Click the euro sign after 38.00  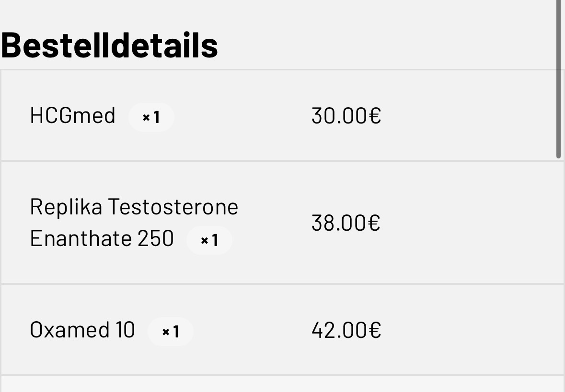click(x=375, y=223)
